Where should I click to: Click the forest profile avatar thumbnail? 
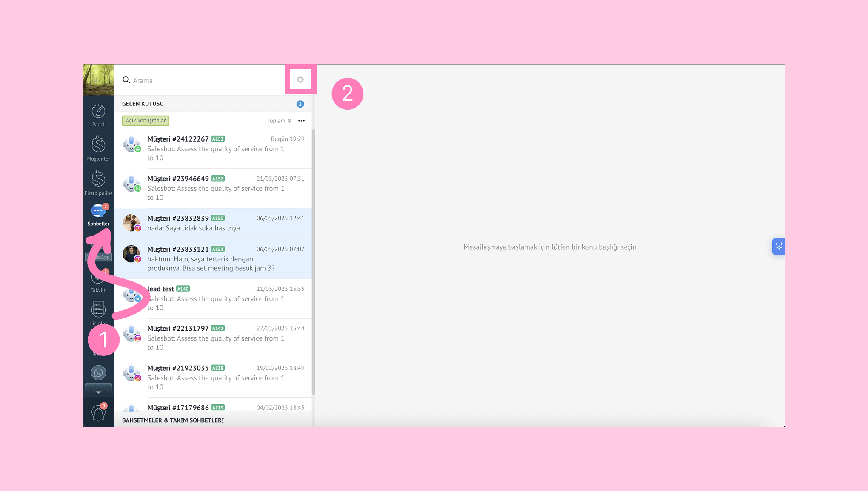pyautogui.click(x=98, y=79)
